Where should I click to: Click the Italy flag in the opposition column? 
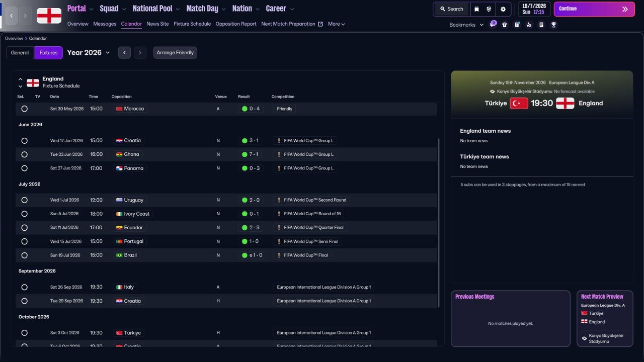click(x=119, y=287)
